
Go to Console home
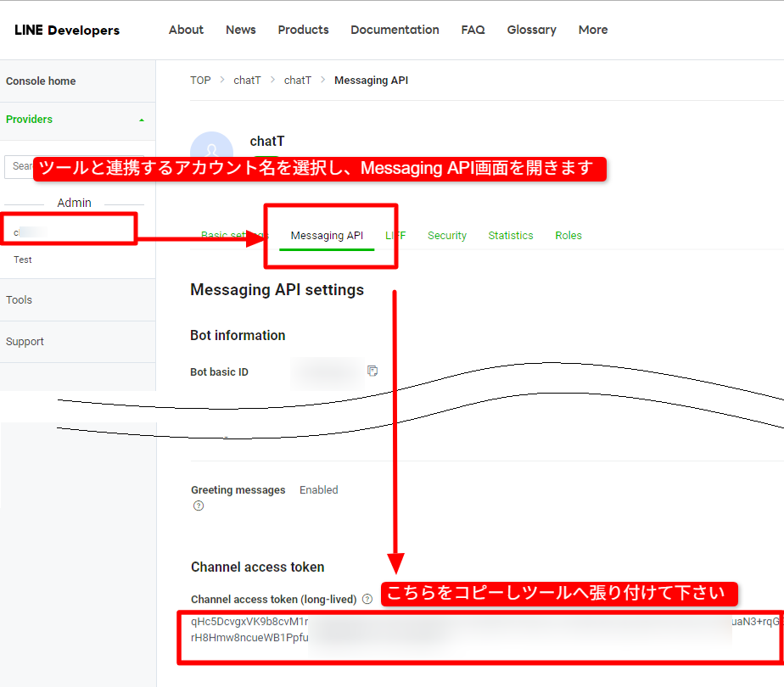(x=41, y=81)
